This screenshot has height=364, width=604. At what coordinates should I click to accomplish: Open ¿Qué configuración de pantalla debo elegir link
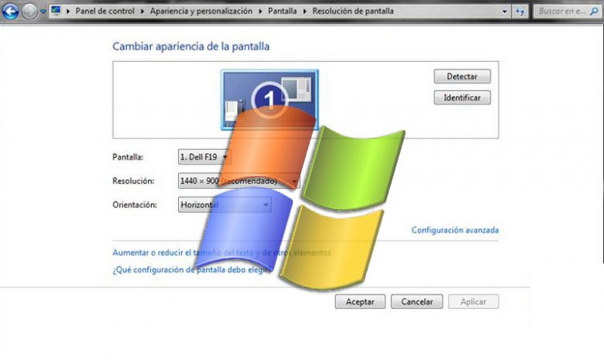click(191, 270)
